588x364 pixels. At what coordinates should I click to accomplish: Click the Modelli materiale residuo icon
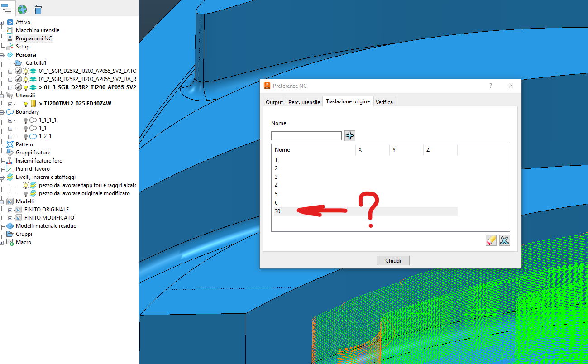click(x=10, y=226)
